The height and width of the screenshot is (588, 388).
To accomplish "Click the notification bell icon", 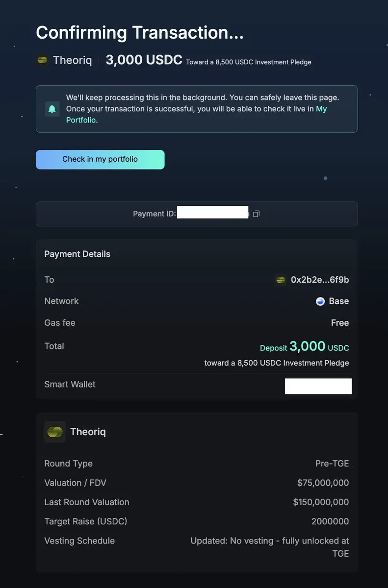I will click(52, 109).
